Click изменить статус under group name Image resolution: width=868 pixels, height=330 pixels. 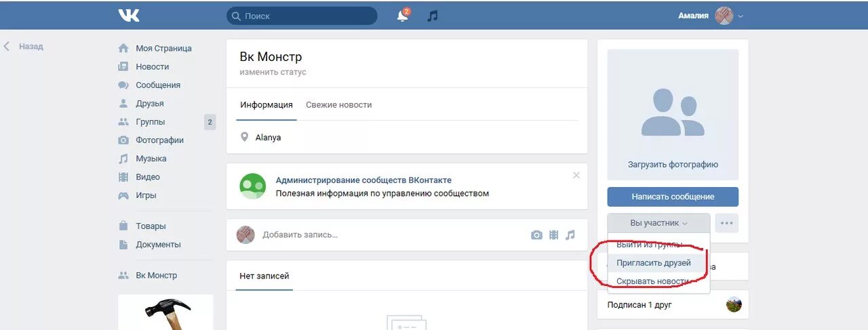[x=273, y=72]
